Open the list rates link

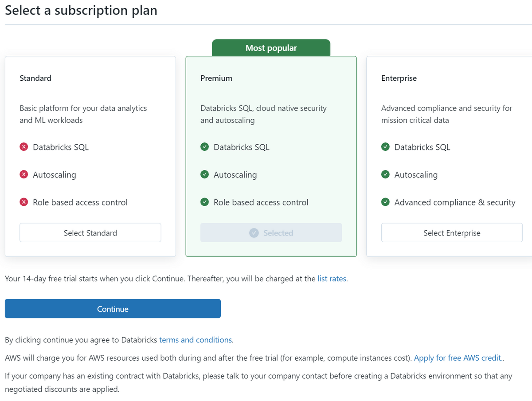[332, 279]
